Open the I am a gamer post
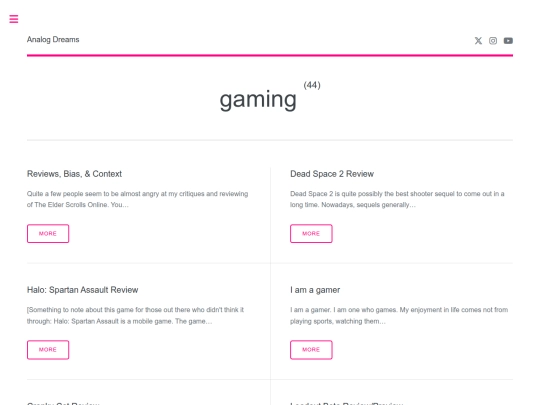The height and width of the screenshot is (405, 540). [x=315, y=290]
